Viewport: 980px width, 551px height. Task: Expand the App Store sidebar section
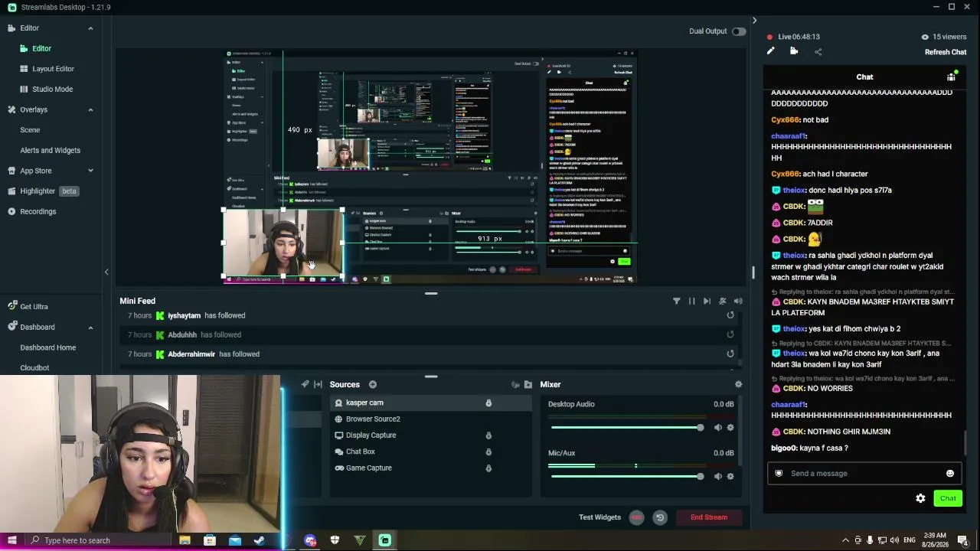coord(90,171)
